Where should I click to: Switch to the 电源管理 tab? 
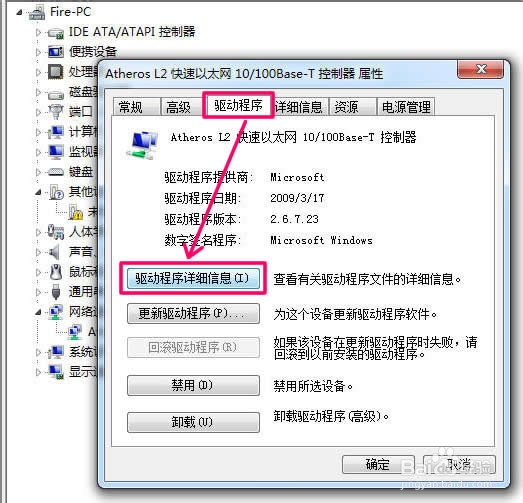click(406, 107)
